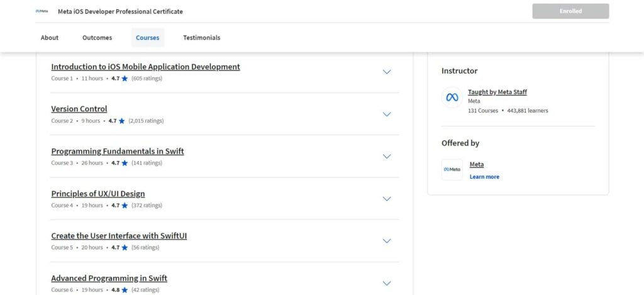Click the (42 ratings) text
644x295 pixels.
pyautogui.click(x=145, y=290)
